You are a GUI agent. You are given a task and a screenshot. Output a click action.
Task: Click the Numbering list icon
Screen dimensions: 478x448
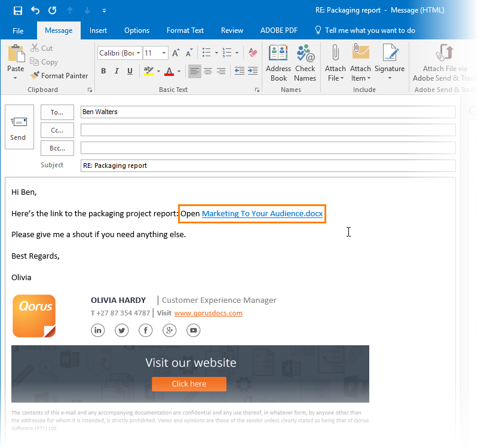227,53
